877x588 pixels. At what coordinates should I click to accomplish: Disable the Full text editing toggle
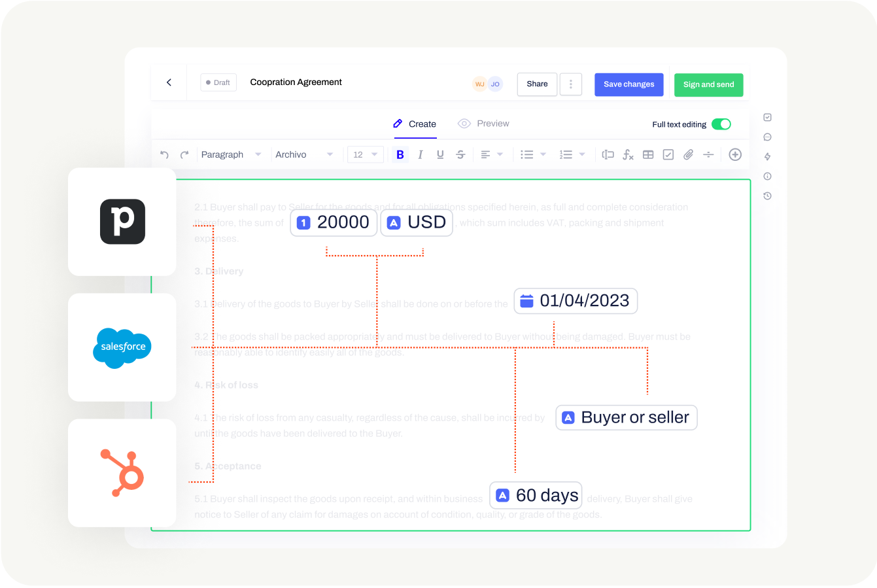tap(721, 124)
